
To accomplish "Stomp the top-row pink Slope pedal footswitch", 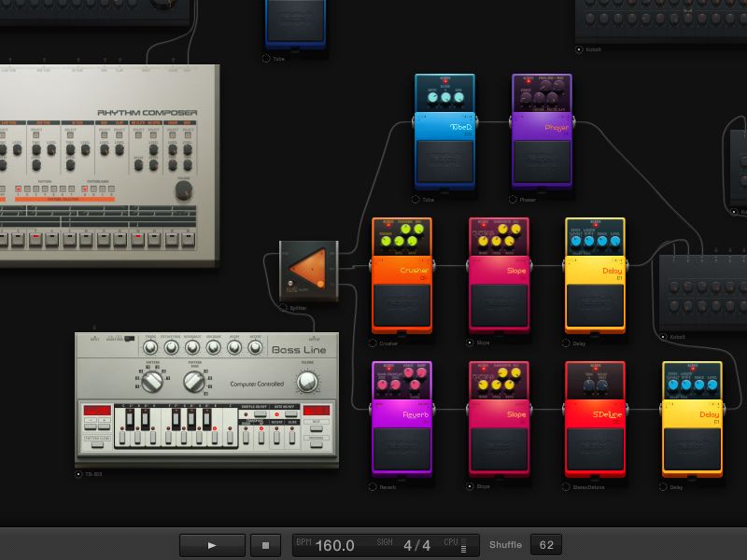I will (x=499, y=305).
